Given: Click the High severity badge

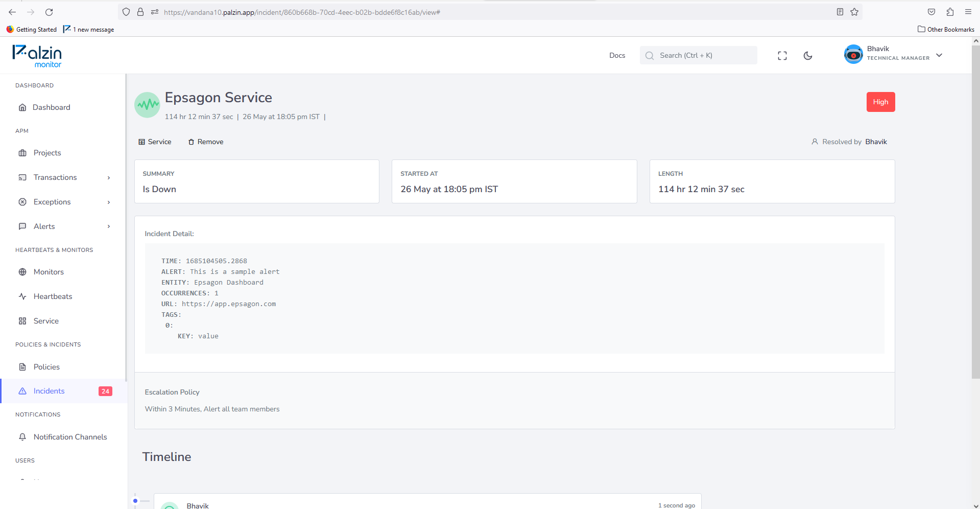Looking at the screenshot, I should [x=880, y=102].
